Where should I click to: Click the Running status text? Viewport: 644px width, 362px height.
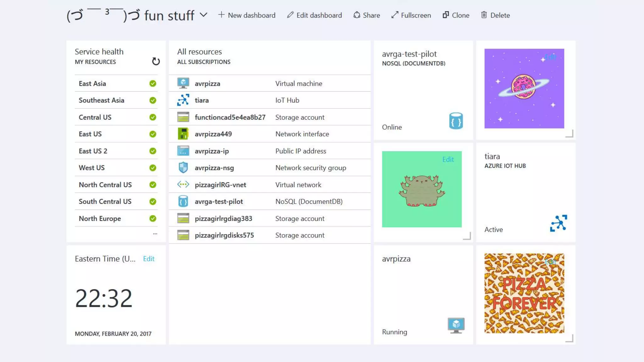(394, 332)
